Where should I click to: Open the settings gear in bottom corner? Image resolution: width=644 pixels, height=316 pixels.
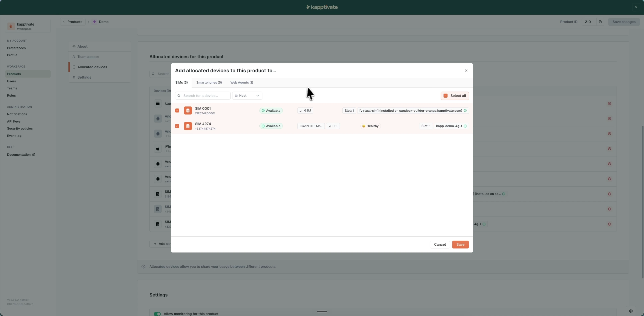point(631,311)
